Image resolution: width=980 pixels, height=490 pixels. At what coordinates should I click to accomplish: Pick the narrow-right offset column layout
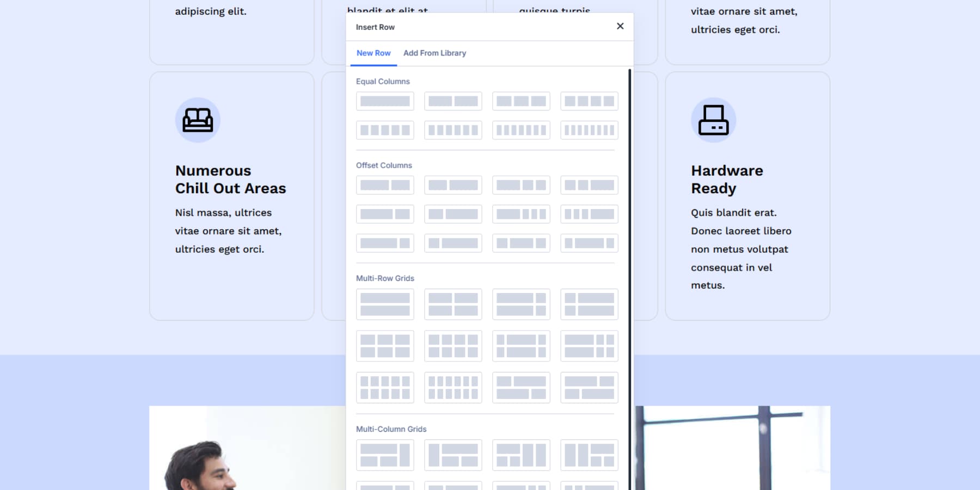pos(385,243)
